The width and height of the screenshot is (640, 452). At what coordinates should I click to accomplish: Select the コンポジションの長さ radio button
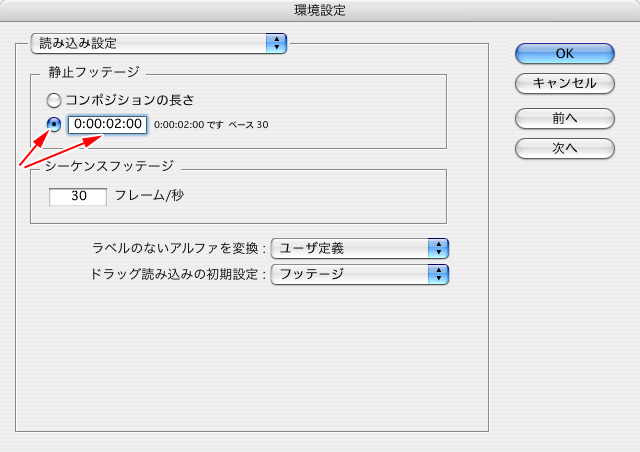click(55, 99)
